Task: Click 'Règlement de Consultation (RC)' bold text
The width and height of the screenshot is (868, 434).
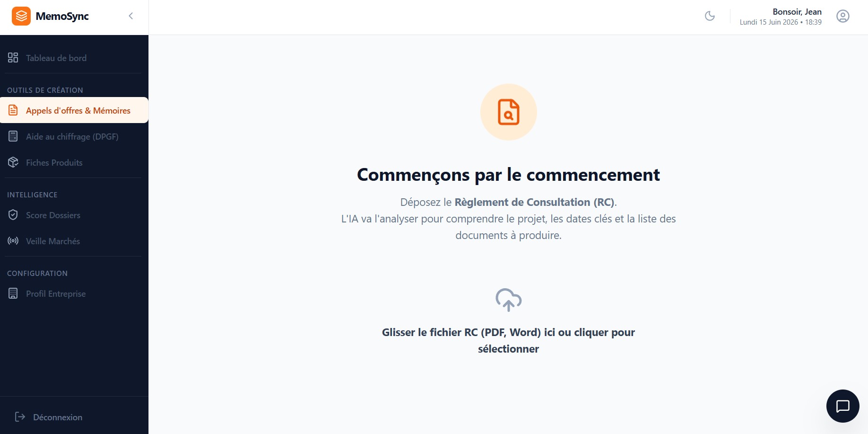Action: (x=534, y=202)
